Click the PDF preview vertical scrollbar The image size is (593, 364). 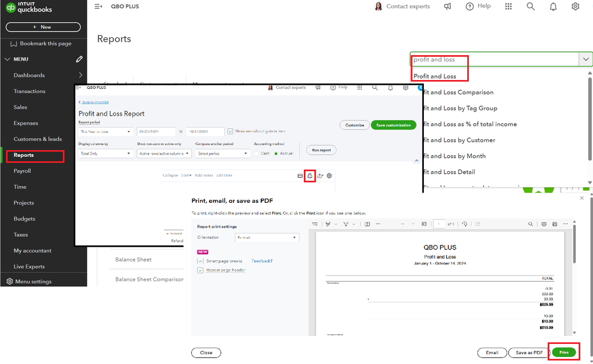point(574,245)
